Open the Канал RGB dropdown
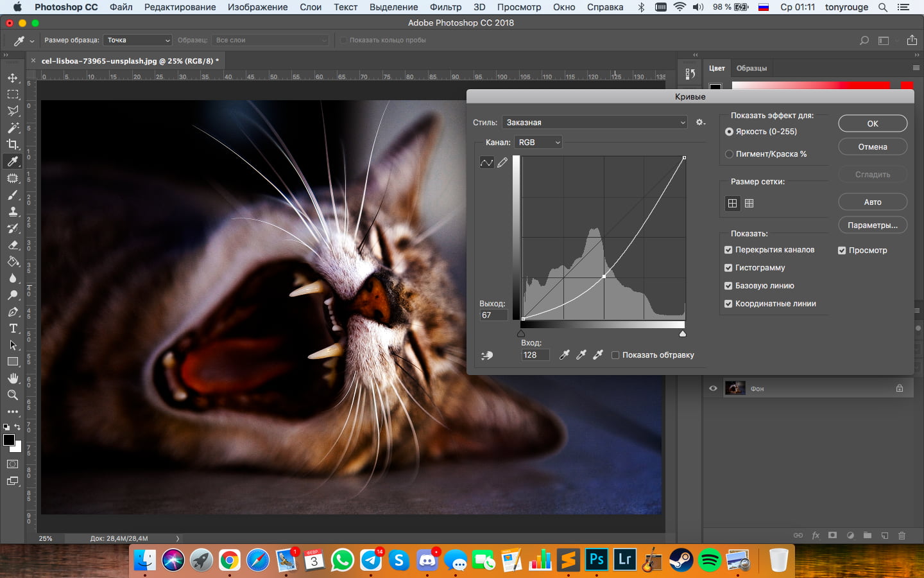This screenshot has width=924, height=578. [538, 143]
